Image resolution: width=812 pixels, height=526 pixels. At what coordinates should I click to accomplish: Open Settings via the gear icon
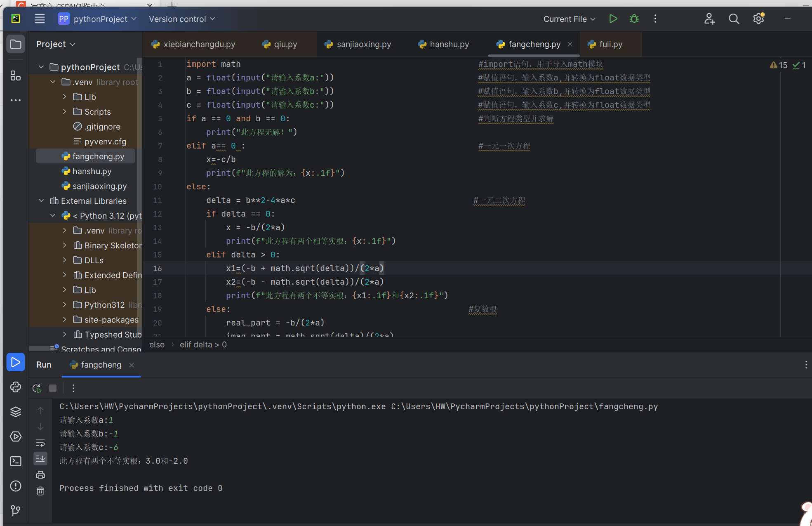pos(759,19)
